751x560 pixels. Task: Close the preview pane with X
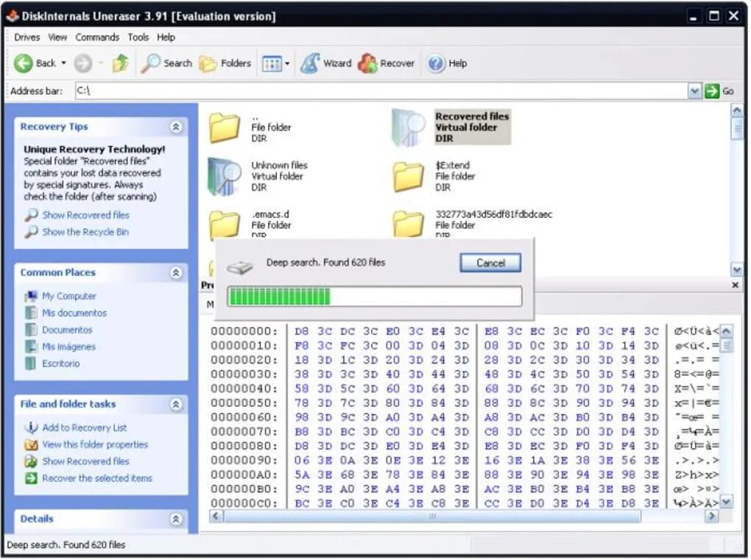pyautogui.click(x=736, y=286)
